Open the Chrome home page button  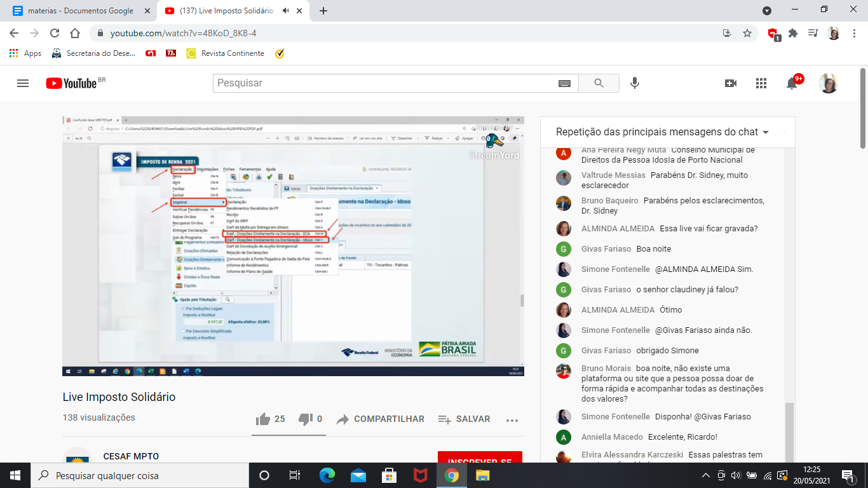click(x=75, y=33)
